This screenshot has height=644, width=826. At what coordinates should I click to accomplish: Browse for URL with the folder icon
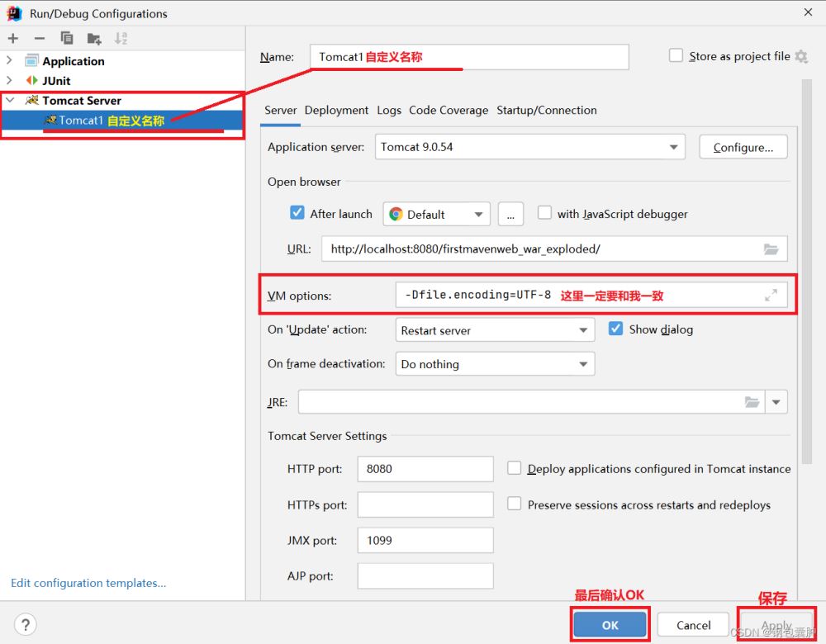click(x=771, y=249)
